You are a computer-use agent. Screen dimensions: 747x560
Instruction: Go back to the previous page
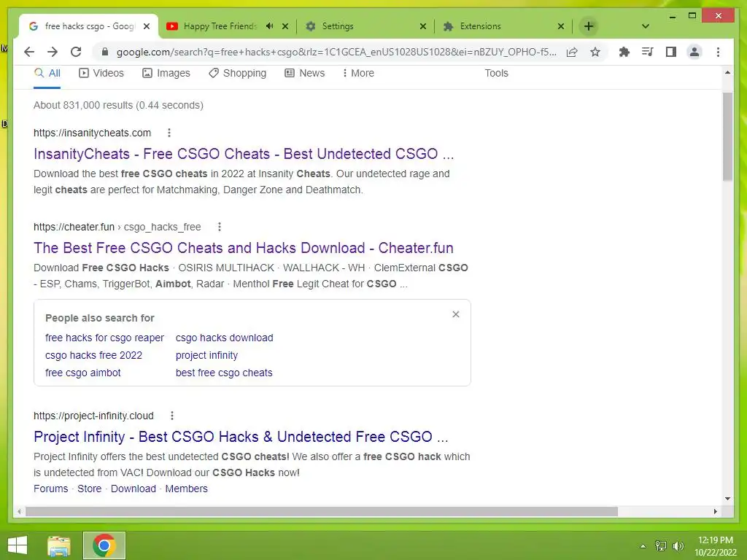(x=29, y=52)
